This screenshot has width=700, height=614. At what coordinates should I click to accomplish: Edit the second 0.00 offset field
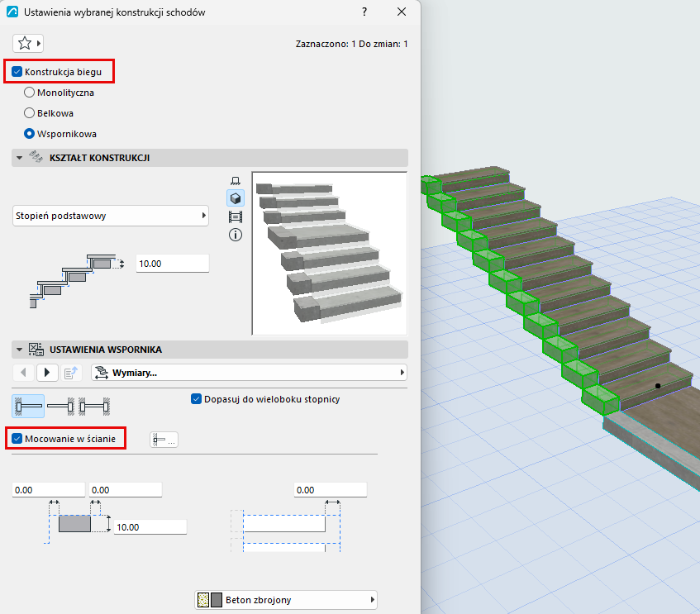[x=126, y=490]
